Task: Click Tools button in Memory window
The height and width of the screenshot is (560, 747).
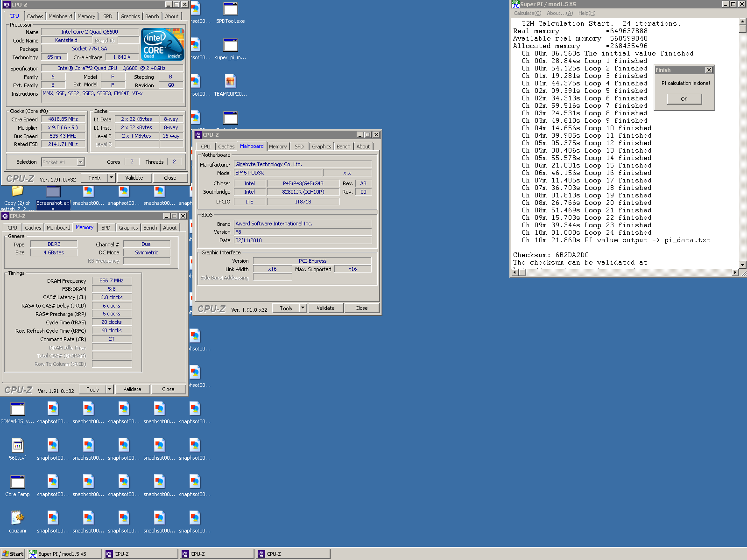Action: 92,389
